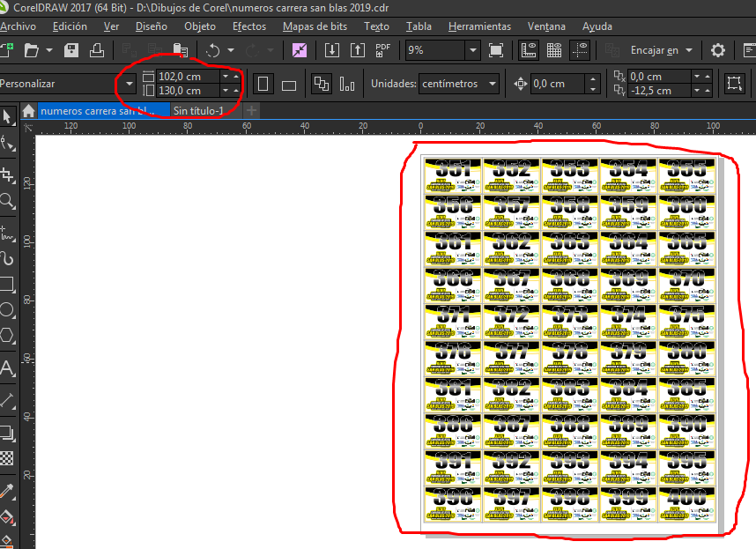This screenshot has height=549, width=756.
Task: Open the Ayuda menu
Action: click(x=597, y=26)
